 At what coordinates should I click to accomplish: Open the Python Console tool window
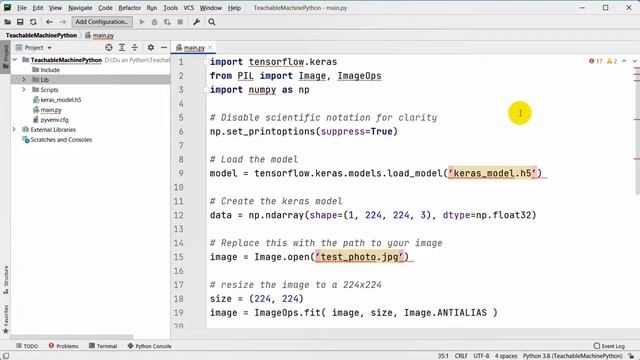[x=149, y=346]
